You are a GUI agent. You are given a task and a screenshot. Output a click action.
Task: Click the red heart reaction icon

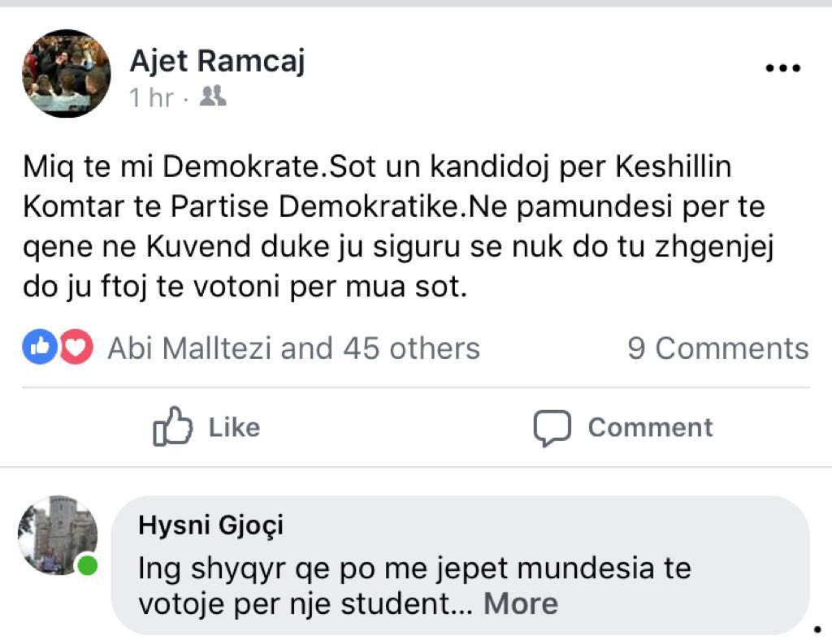pos(76,348)
